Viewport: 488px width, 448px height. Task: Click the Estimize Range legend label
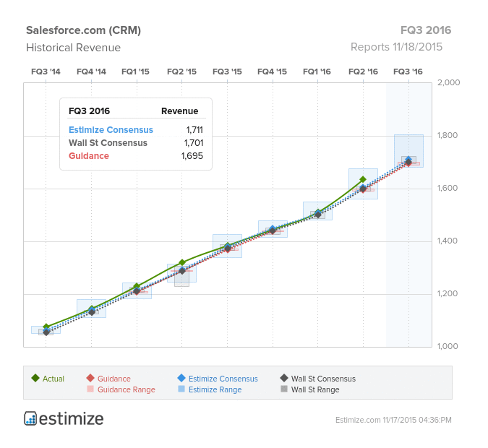coord(215,389)
